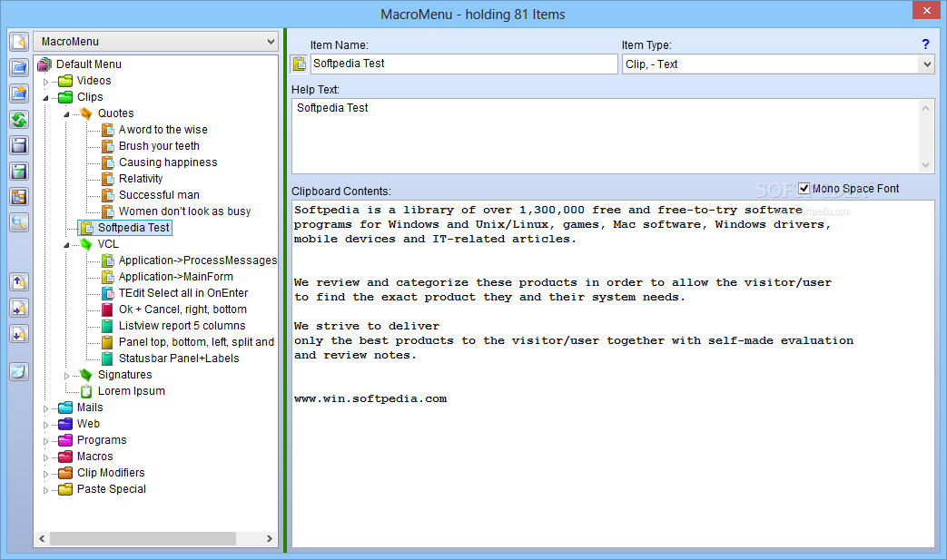Select 'A word to the wise' item

click(163, 130)
